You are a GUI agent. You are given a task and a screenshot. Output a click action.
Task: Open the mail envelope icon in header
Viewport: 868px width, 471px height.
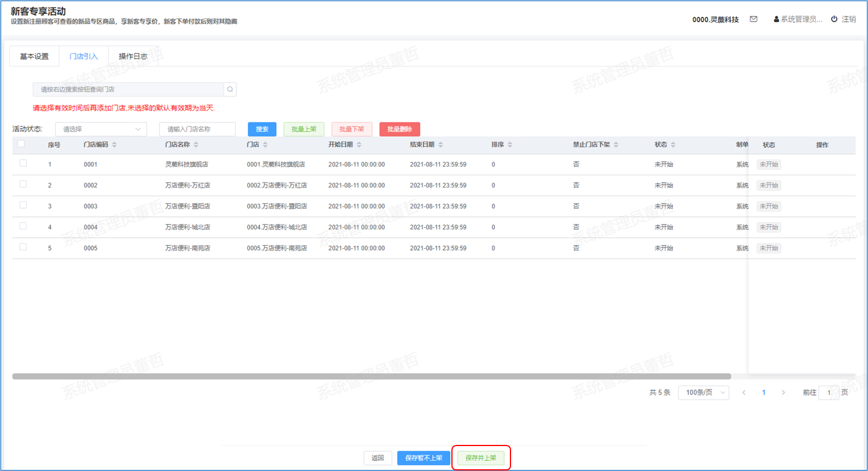click(753, 19)
